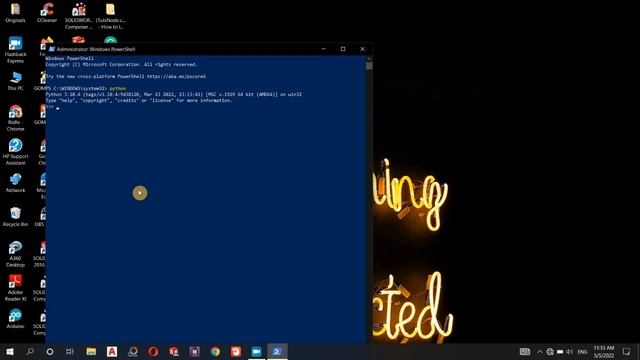The image size is (640, 360).
Task: Open the Action Center notifications icon
Action: coord(627,351)
